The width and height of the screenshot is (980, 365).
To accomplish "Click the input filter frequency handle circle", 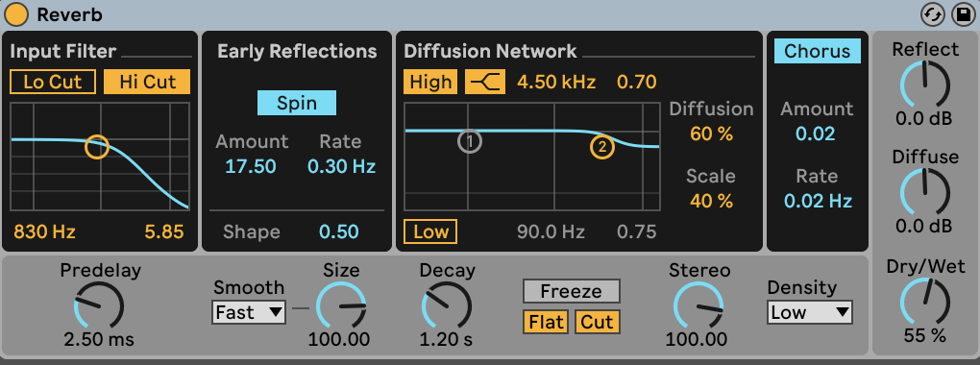I will point(97,146).
